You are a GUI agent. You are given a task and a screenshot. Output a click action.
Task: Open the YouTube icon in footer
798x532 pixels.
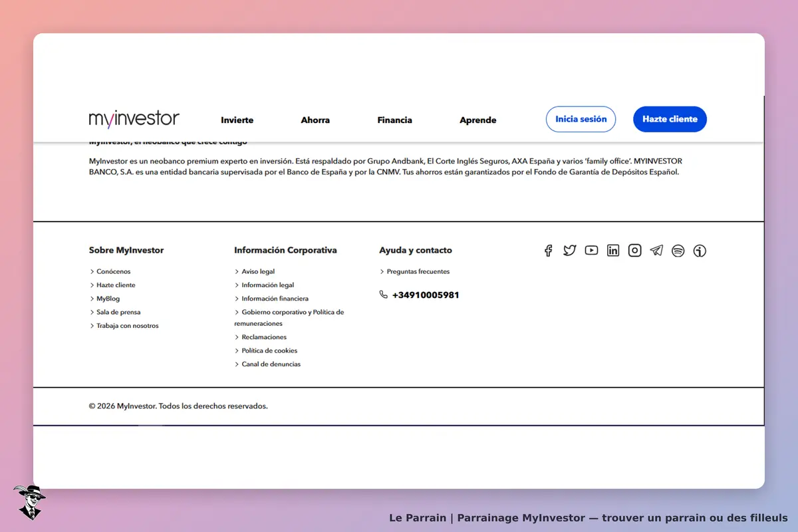tap(591, 251)
